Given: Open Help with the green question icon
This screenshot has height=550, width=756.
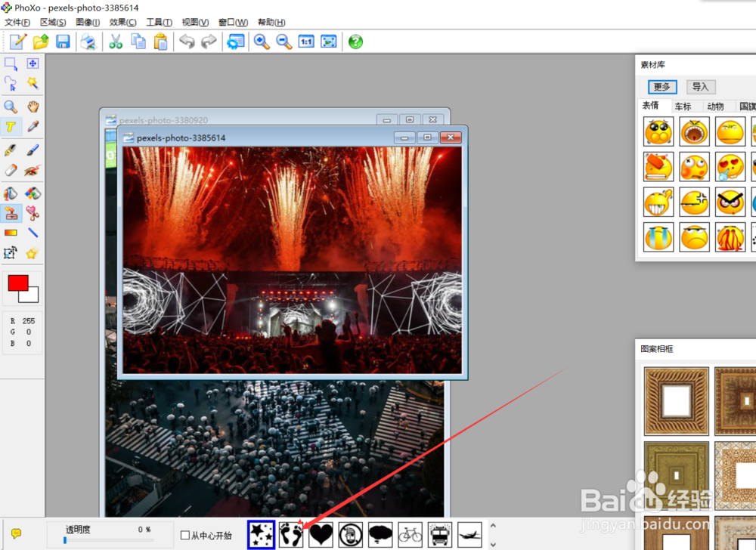Looking at the screenshot, I should tap(356, 42).
